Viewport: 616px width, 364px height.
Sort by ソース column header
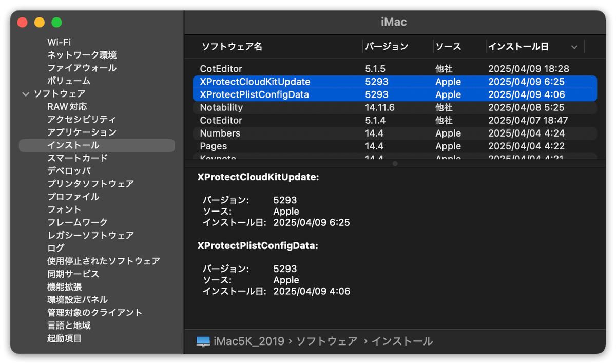pyautogui.click(x=448, y=47)
